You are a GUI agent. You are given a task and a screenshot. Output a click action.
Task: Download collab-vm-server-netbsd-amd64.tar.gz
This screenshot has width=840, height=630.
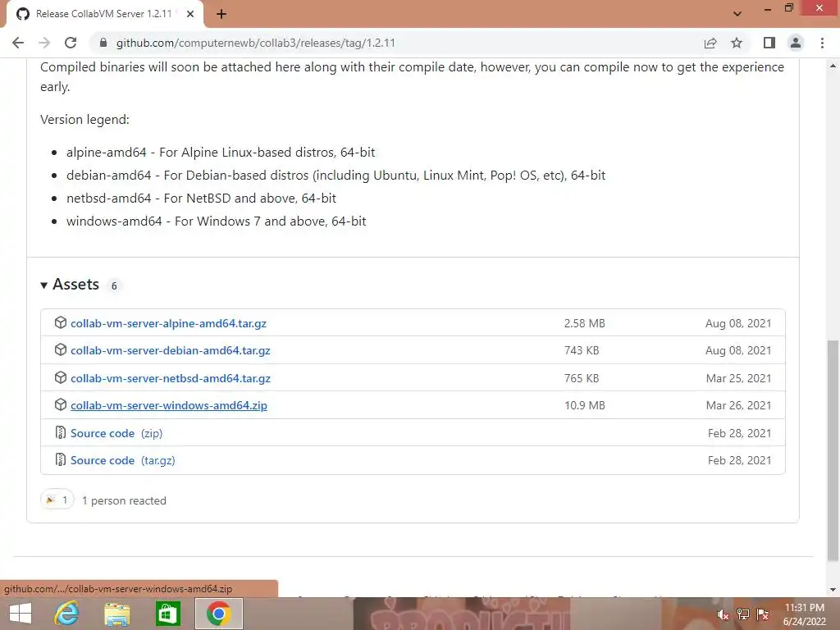[171, 378]
